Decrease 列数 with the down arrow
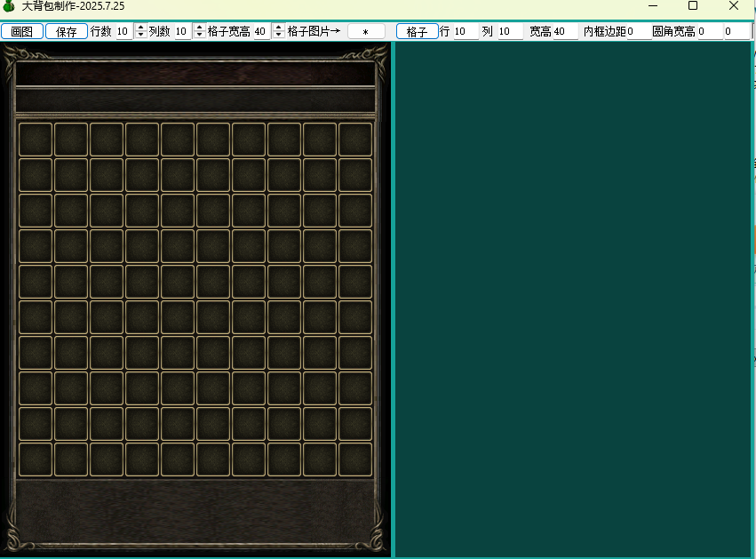The height and width of the screenshot is (559, 756). pyautogui.click(x=200, y=35)
